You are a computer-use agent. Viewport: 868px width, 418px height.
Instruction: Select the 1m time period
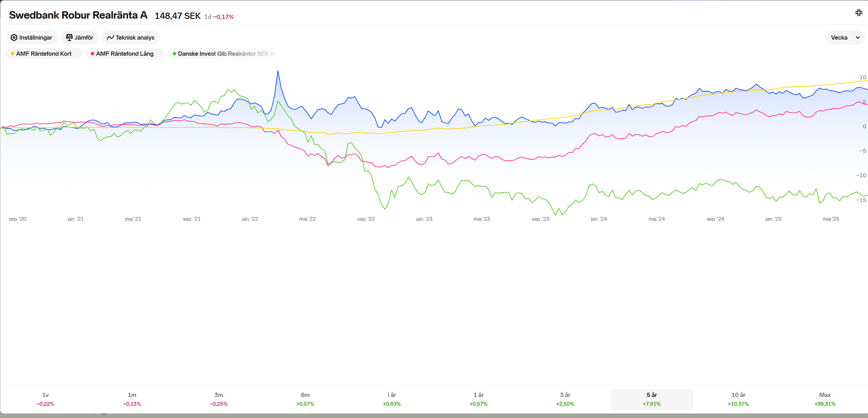(x=132, y=399)
